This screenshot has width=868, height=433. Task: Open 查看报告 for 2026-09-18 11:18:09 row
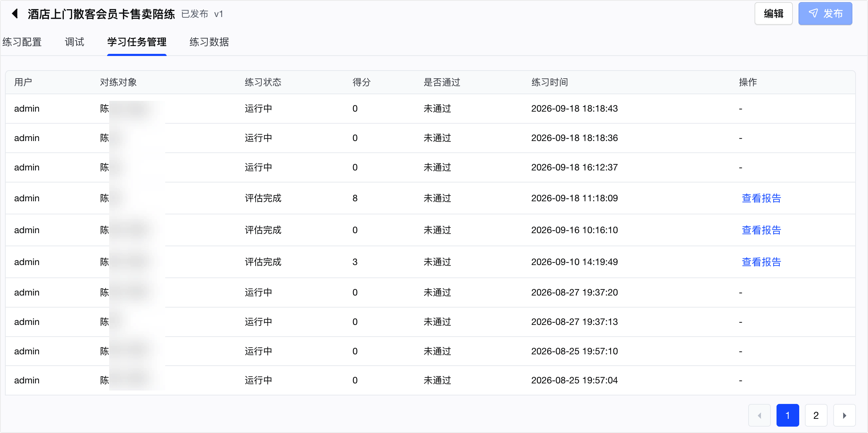click(x=762, y=198)
